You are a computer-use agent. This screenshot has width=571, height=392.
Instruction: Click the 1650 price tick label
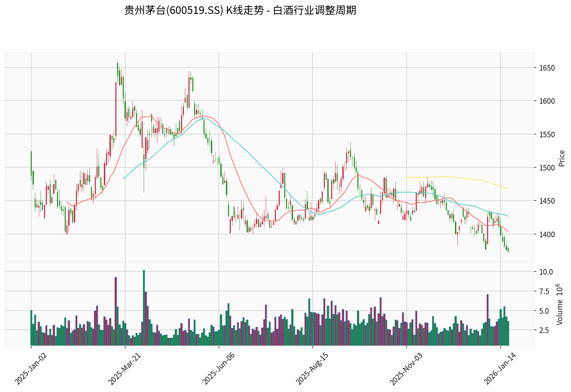click(547, 68)
